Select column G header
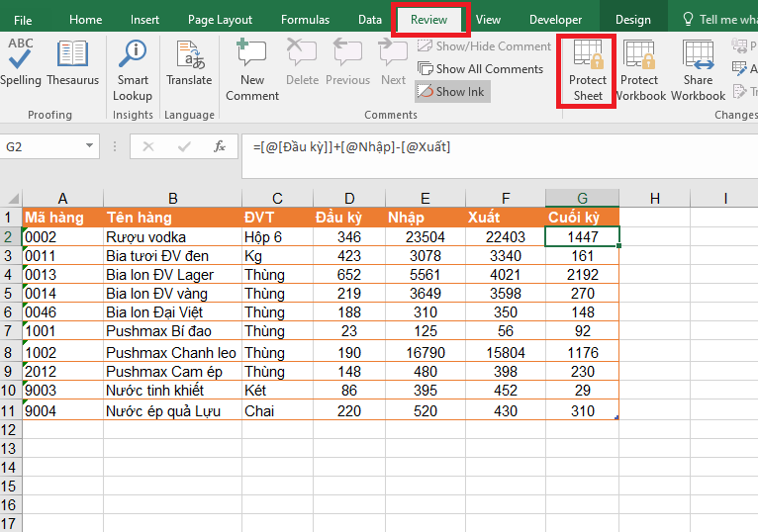The width and height of the screenshot is (758, 532). pos(582,198)
